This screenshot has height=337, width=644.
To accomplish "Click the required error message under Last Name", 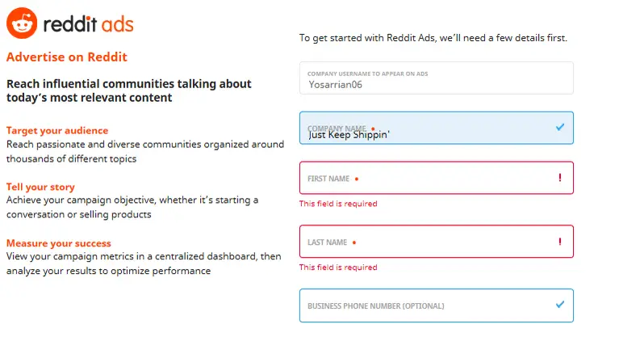I will pos(338,267).
